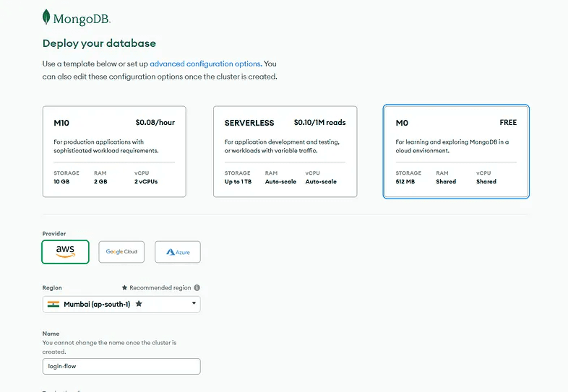Viewport: 568px width, 392px height.
Task: Click the '2 vCPUs' value on M10
Action: [146, 181]
